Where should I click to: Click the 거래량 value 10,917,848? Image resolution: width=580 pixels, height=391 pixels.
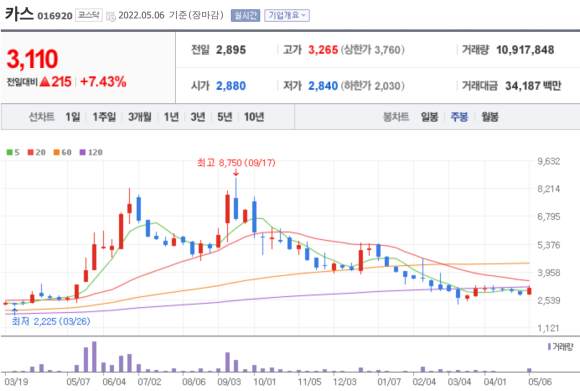(x=525, y=50)
